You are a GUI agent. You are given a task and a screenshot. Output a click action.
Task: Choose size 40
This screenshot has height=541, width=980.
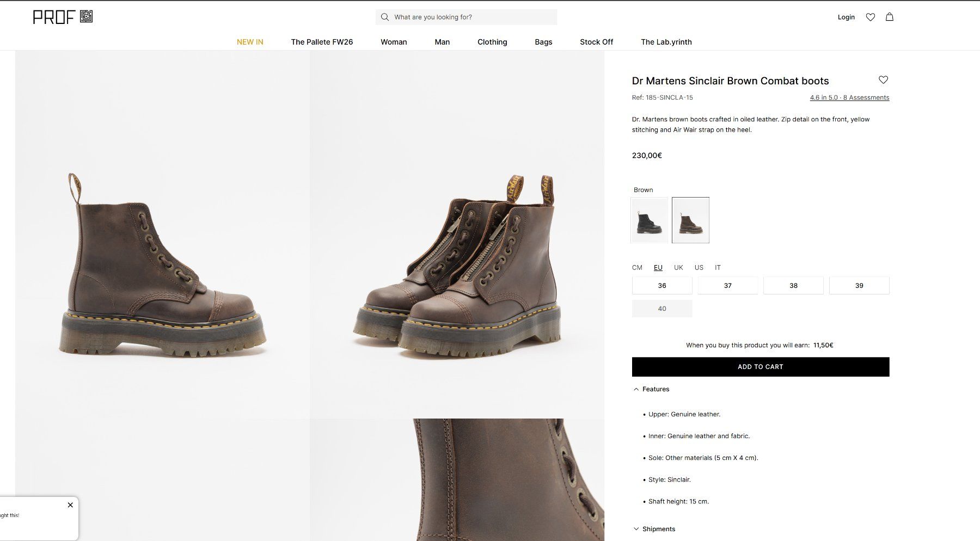(662, 309)
